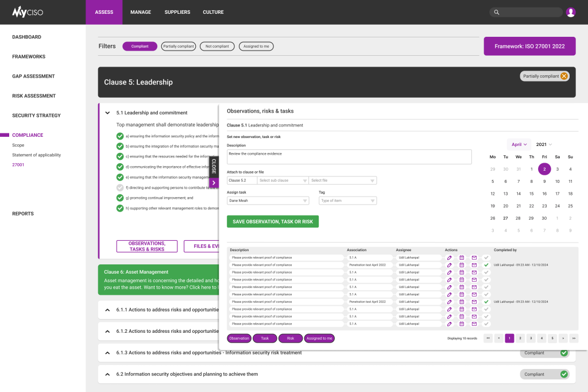
Task: Select April 2 on the calendar
Action: tap(544, 168)
